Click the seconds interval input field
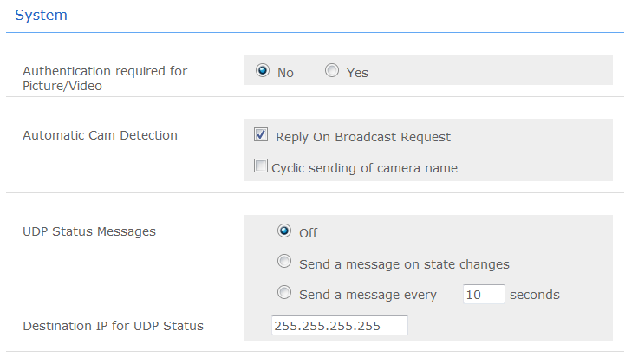The height and width of the screenshot is (364, 625). [484, 295]
